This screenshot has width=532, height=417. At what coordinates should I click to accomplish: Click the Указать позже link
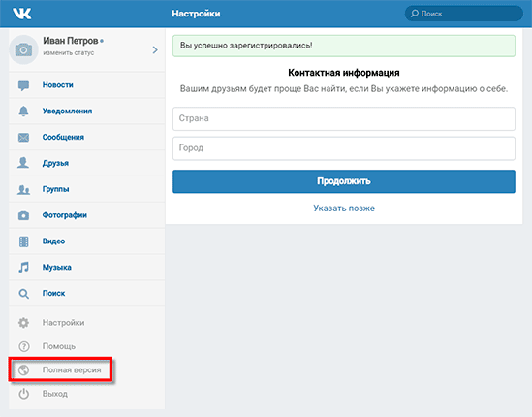(344, 208)
